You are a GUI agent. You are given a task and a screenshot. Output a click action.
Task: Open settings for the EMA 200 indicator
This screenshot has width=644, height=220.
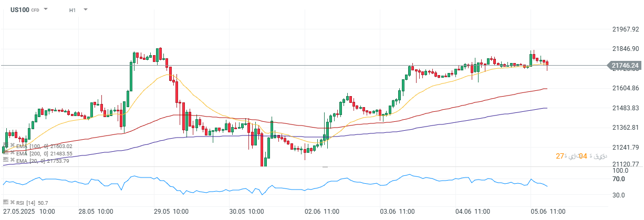5,153
